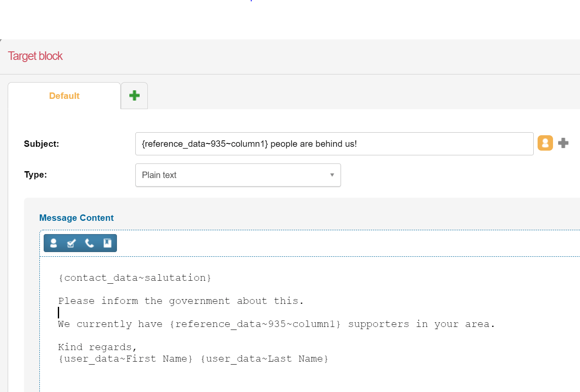Click the orange contact icon beside Subject

(545, 143)
